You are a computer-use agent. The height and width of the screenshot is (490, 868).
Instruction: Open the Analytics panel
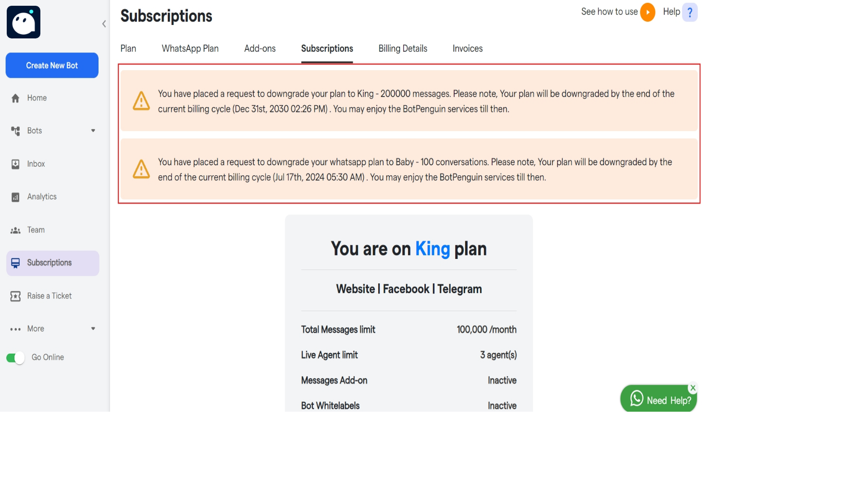(x=42, y=196)
